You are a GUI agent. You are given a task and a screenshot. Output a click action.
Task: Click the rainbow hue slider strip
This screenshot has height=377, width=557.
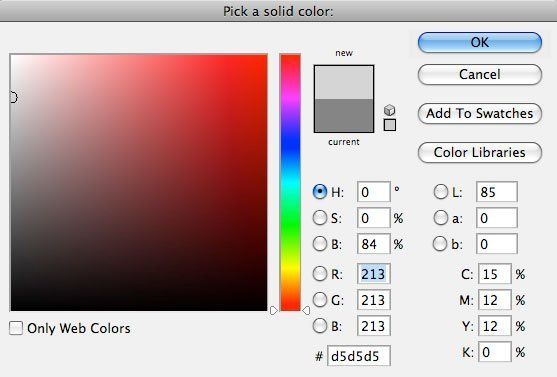pos(290,182)
